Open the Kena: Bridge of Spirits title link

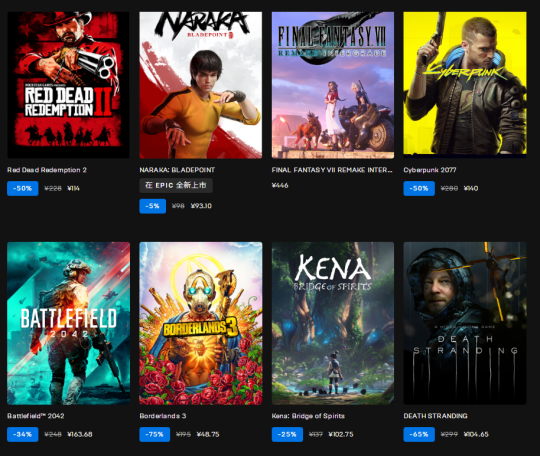pos(308,416)
